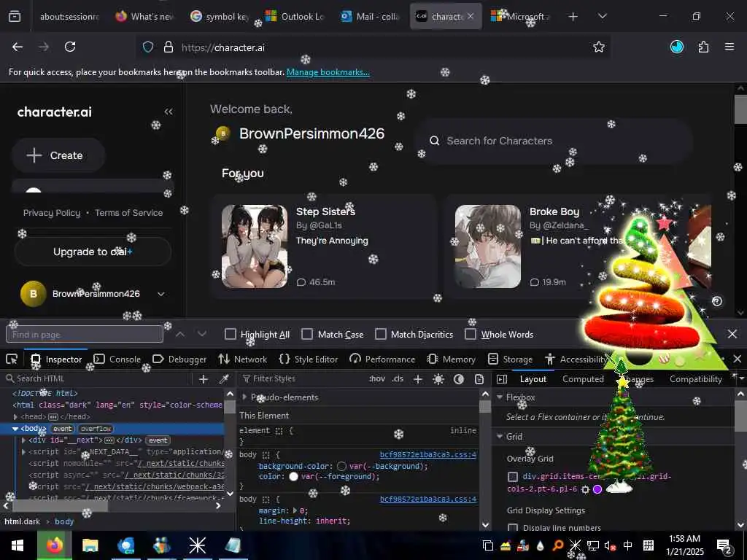Click the tracking protection shield icon
Screen dimensions: 747x560
coord(148,47)
